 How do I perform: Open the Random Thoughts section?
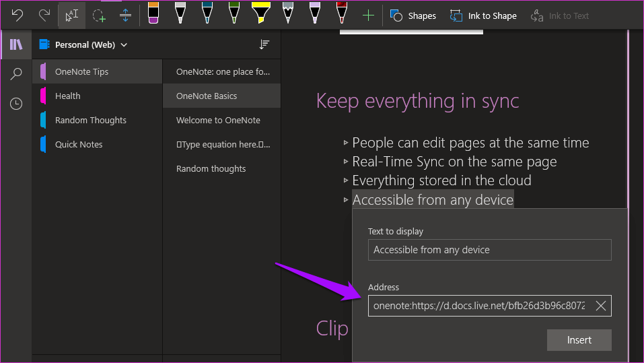[x=98, y=120]
